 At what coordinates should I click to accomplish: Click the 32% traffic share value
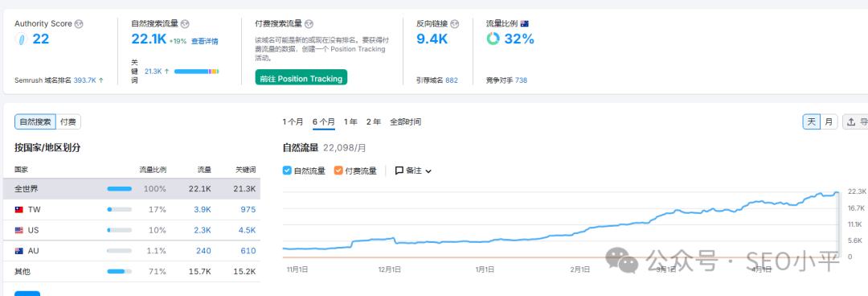tap(519, 39)
